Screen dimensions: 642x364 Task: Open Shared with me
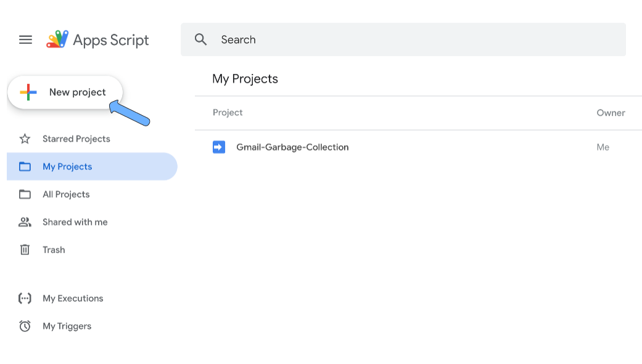click(x=75, y=222)
